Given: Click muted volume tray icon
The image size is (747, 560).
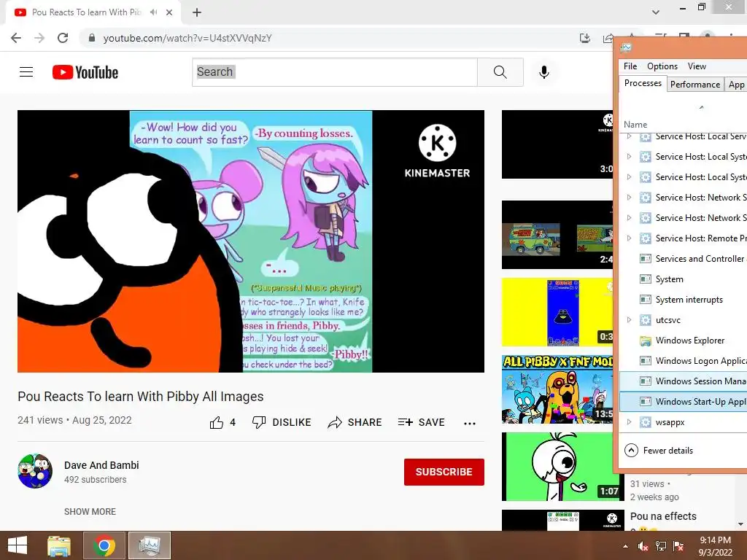Looking at the screenshot, I should [643, 546].
